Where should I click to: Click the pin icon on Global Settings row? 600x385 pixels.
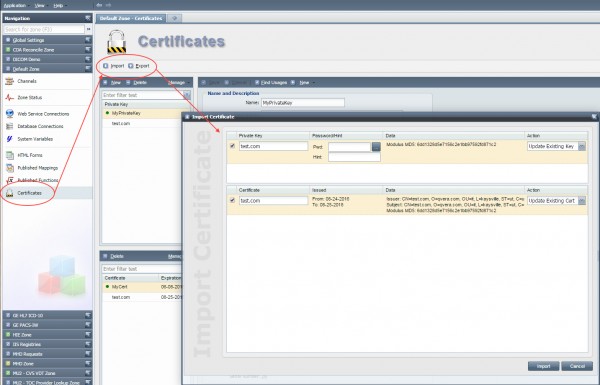point(88,40)
